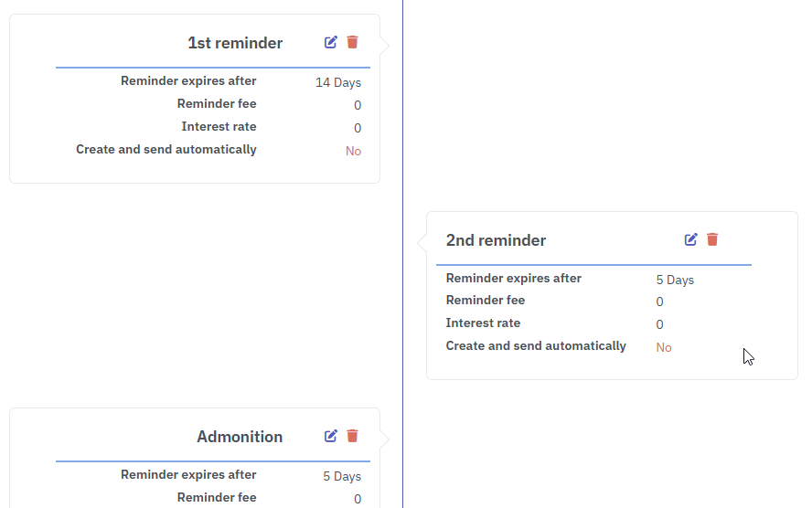Click the 'No' automatic send value in 1st reminder

(353, 151)
